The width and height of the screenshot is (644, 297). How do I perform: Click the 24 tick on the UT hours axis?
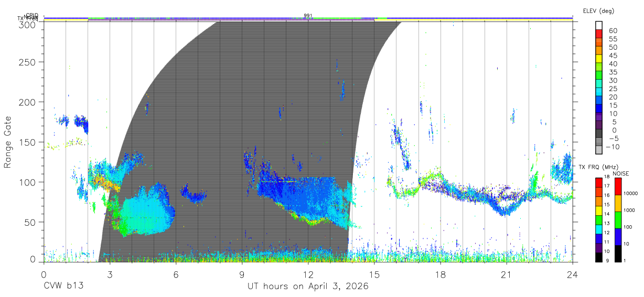[x=573, y=273]
